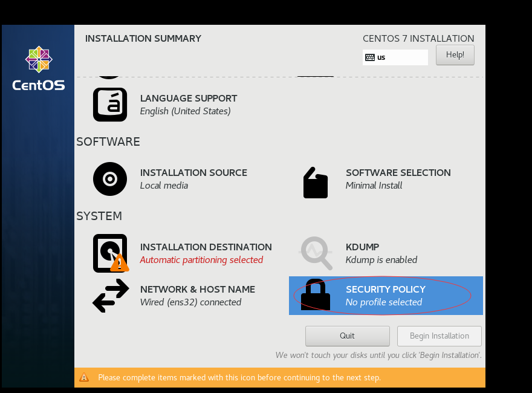The width and height of the screenshot is (532, 393).
Task: Click 'Automatic partitioning selected' red text
Action: click(201, 260)
